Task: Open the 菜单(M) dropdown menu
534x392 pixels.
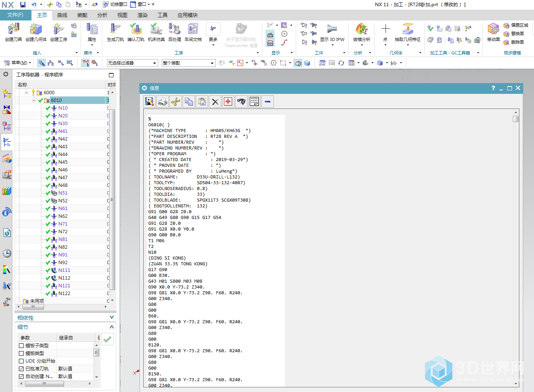Action: (x=17, y=63)
